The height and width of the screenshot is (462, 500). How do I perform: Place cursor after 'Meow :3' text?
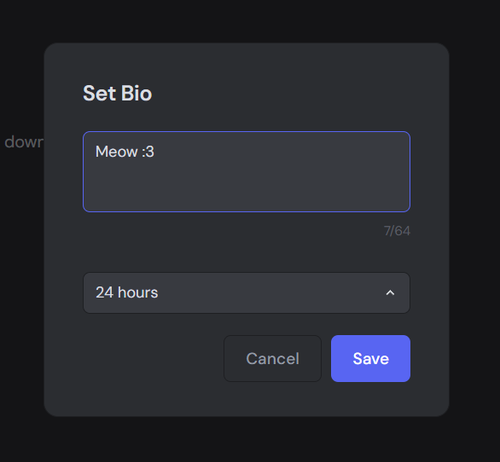[155, 152]
